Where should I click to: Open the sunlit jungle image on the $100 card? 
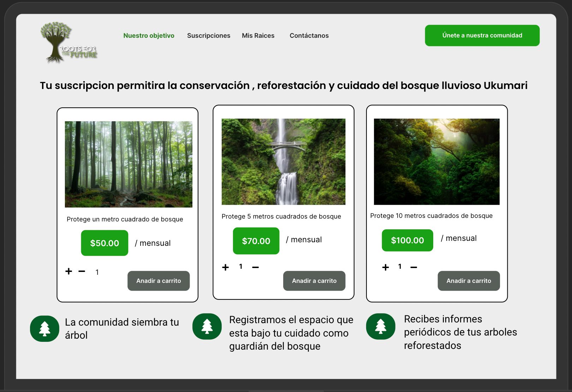[437, 162]
